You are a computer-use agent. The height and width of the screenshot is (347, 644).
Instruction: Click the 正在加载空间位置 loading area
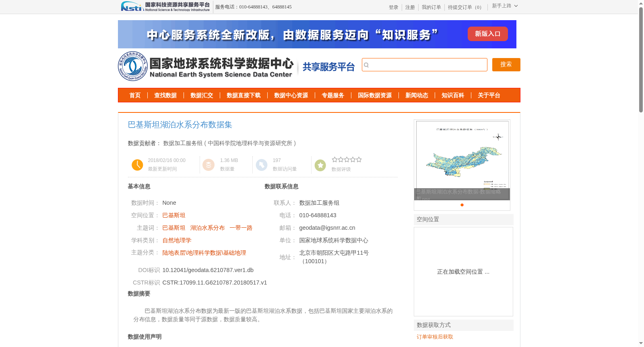point(463,272)
